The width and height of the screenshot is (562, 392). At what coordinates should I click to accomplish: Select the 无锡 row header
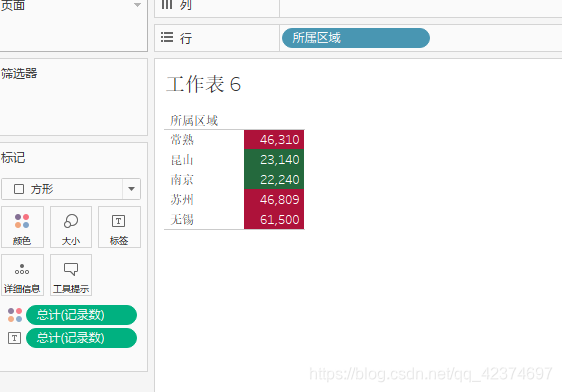pos(182,219)
